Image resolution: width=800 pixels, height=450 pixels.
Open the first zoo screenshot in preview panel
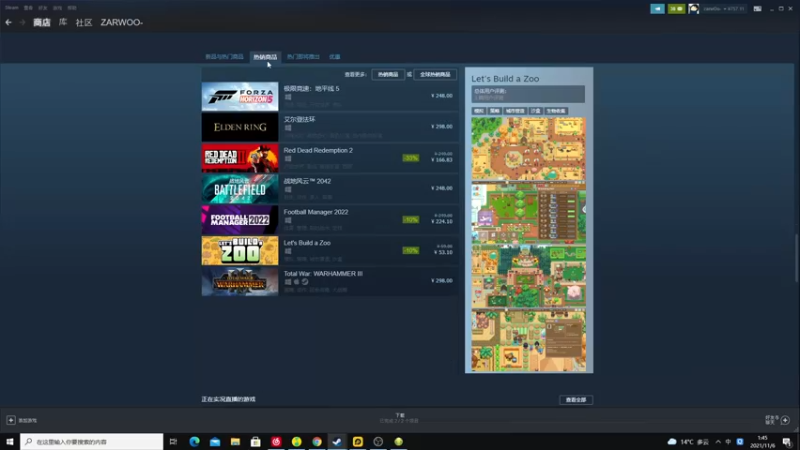(x=529, y=149)
